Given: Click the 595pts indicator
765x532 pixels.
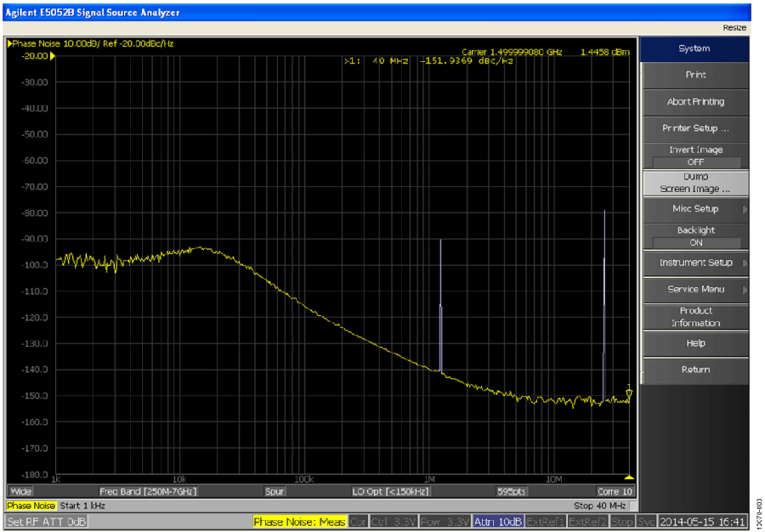Looking at the screenshot, I should tap(512, 491).
